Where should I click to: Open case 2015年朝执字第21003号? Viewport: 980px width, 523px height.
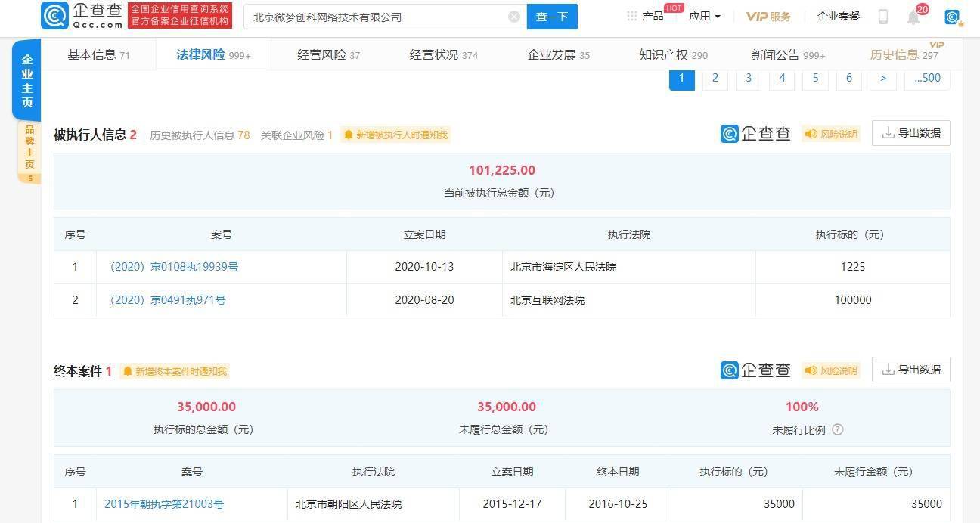(164, 504)
